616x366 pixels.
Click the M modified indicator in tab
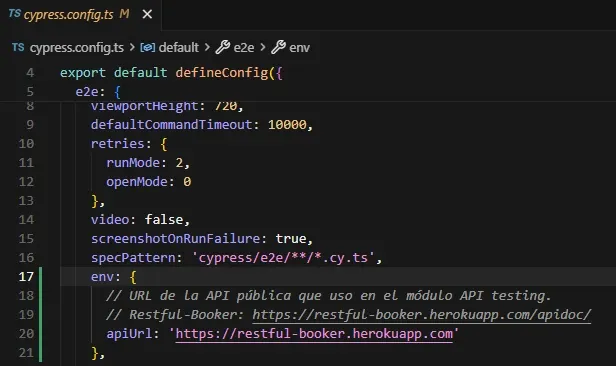point(125,14)
